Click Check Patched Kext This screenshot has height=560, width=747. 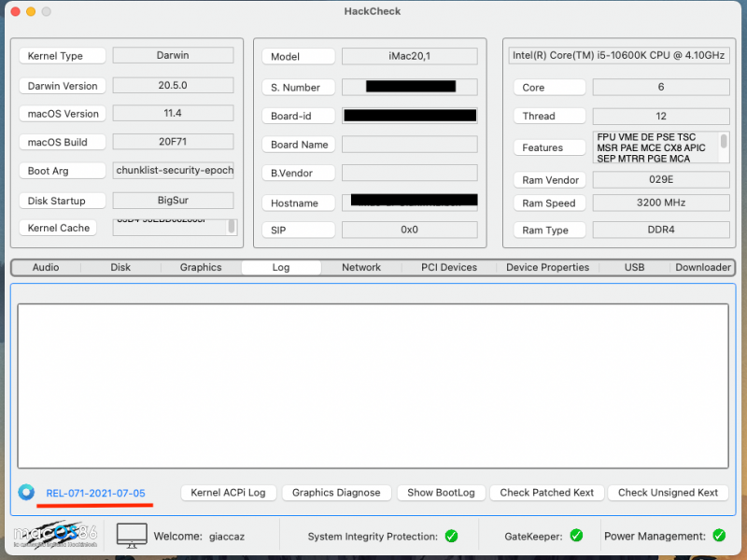click(x=546, y=493)
